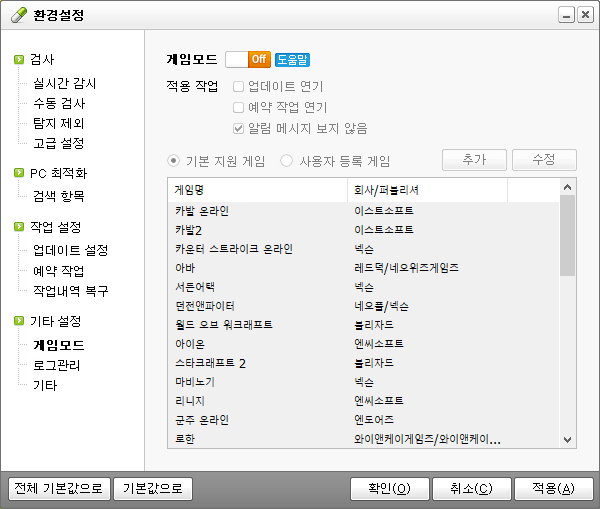This screenshot has height=509, width=600.
Task: Open 기타 item under 기타 설정
Action: coord(45,385)
